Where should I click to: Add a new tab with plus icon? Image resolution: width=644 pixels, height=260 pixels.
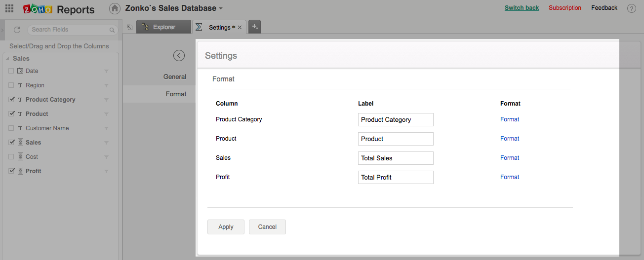point(255,27)
